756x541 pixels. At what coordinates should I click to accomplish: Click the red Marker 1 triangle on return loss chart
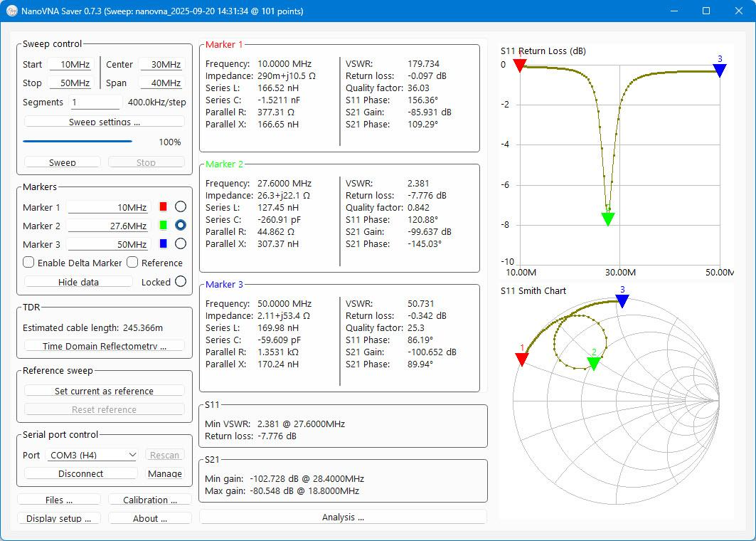coord(519,65)
